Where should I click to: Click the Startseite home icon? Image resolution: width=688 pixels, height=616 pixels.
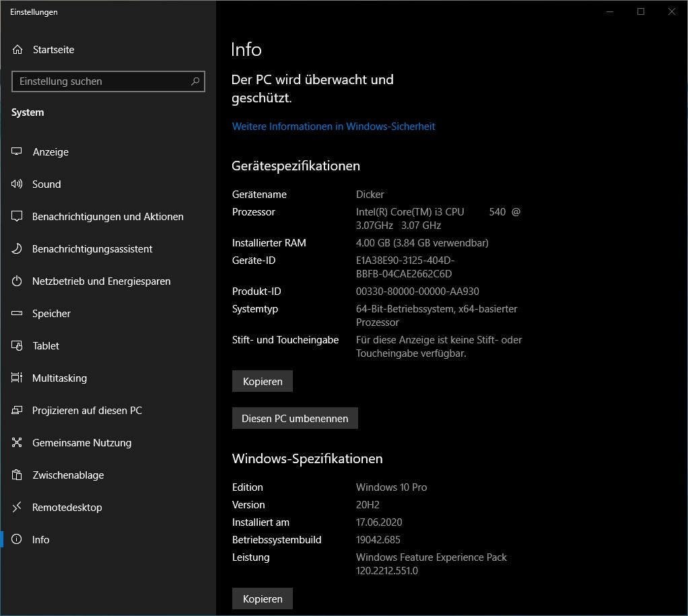click(x=18, y=50)
